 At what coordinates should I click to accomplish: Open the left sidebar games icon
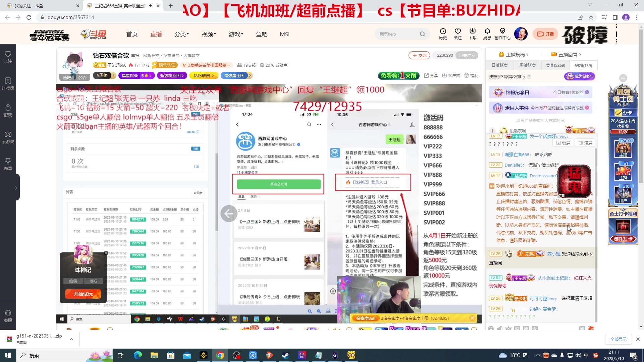click(8, 110)
